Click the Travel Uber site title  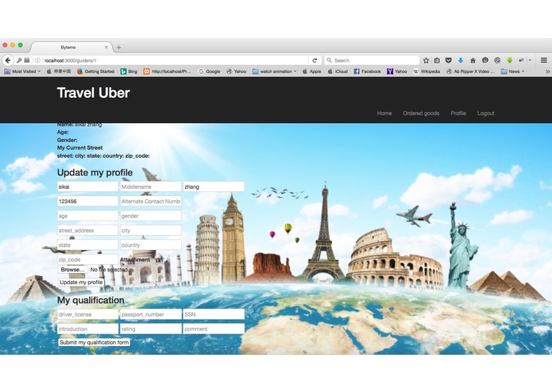pyautogui.click(x=93, y=93)
